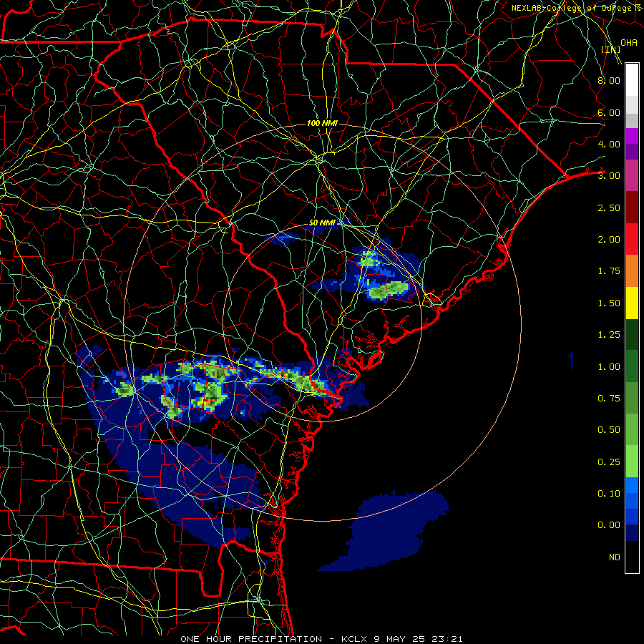Screen dimensions: 644x644
Task: Click the "0.75" legend value
Action: pos(609,399)
